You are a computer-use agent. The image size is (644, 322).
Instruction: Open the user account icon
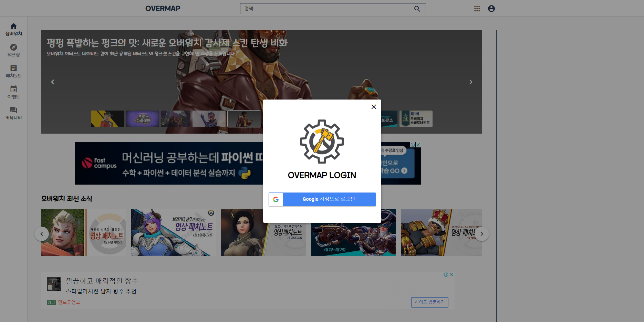[x=491, y=9]
